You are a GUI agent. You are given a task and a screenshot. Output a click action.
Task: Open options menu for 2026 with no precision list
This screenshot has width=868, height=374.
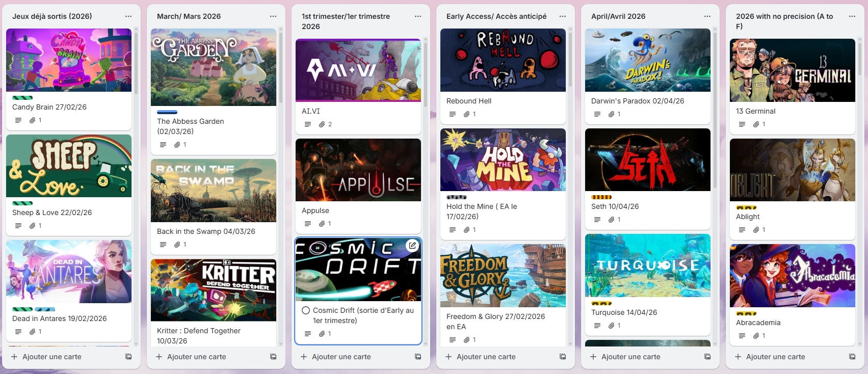[852, 16]
